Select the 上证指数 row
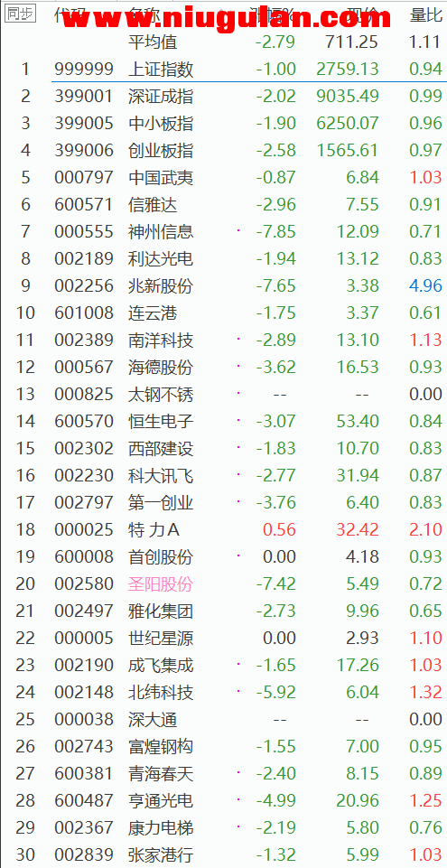The image size is (447, 868). pyautogui.click(x=224, y=69)
